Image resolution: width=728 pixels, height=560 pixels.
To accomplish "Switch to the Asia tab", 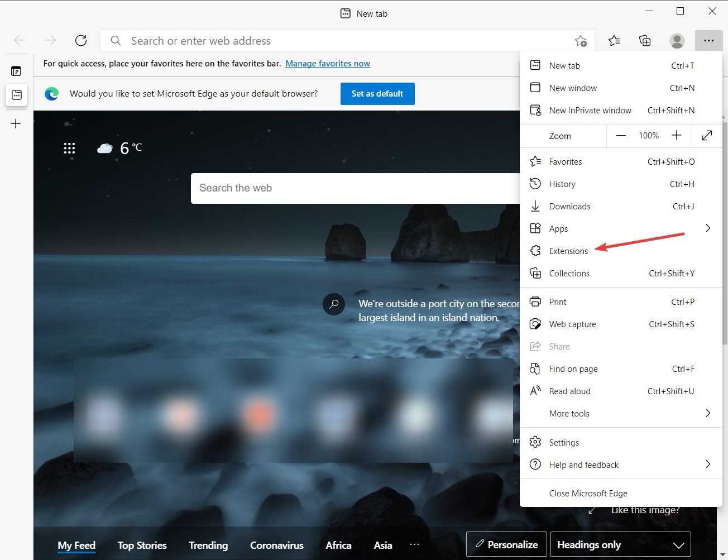I will pyautogui.click(x=383, y=545).
